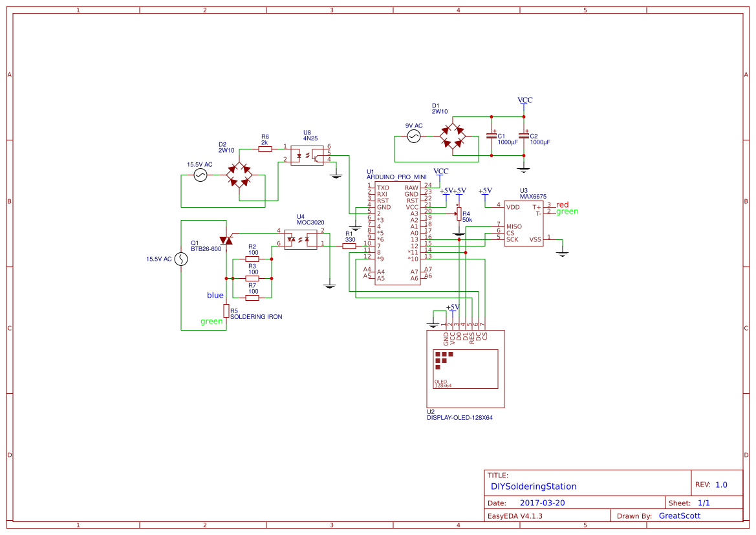This screenshot has height=535, width=756.
Task: Select resistor R6 2k
Action: (x=264, y=147)
